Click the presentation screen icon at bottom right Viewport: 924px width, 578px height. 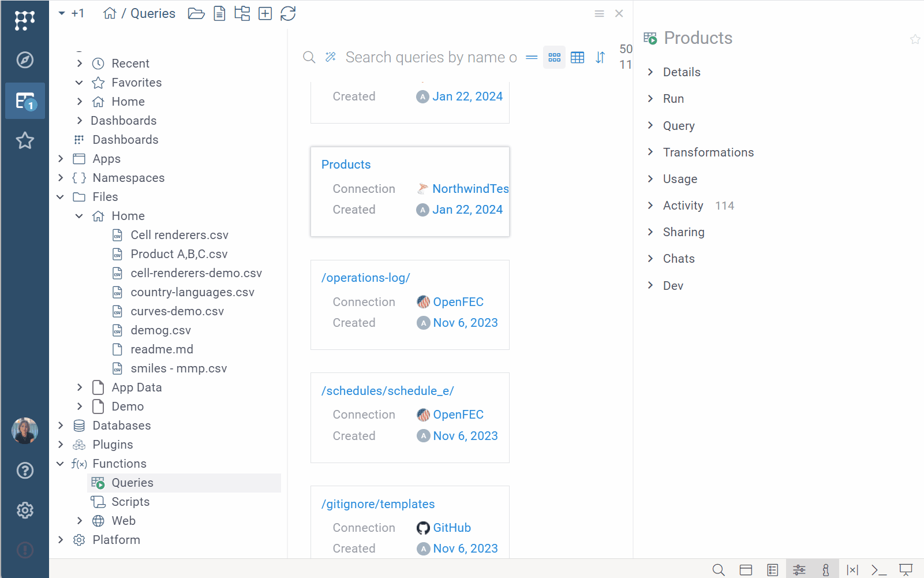coord(906,570)
